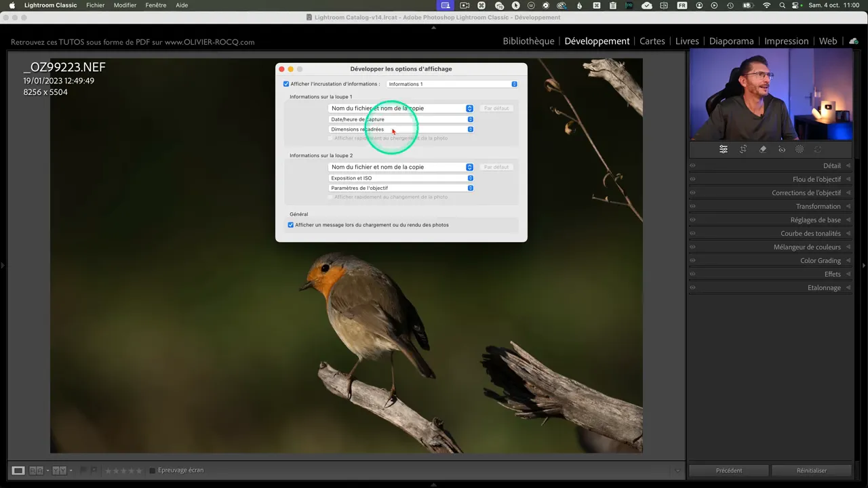Image resolution: width=868 pixels, height=488 pixels.
Task: Switch to Loupe view icon in toolbar
Action: [x=18, y=470]
